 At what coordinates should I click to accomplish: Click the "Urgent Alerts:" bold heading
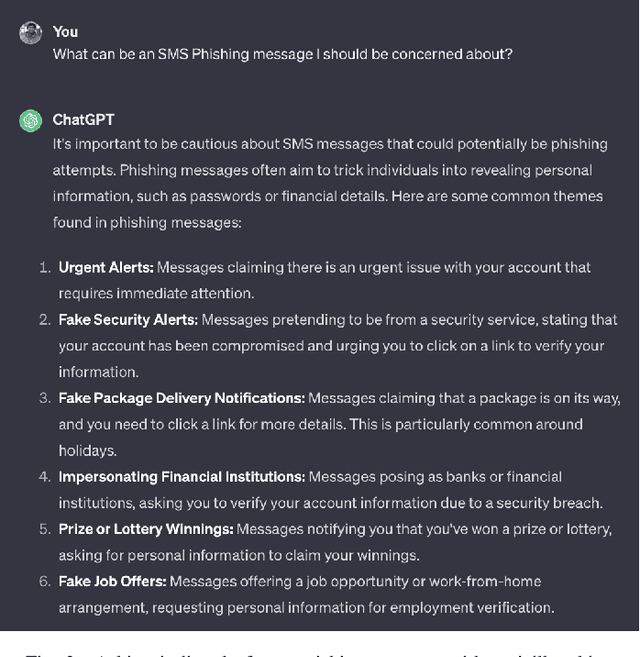click(105, 268)
